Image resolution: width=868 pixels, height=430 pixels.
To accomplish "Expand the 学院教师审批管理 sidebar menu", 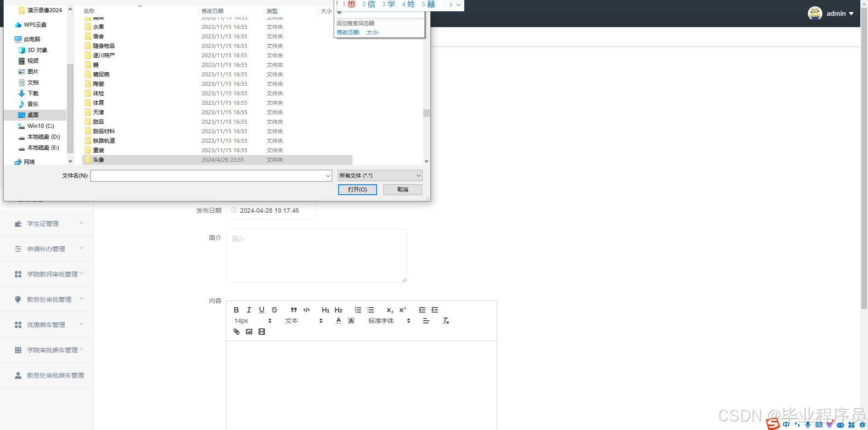I will (x=47, y=274).
